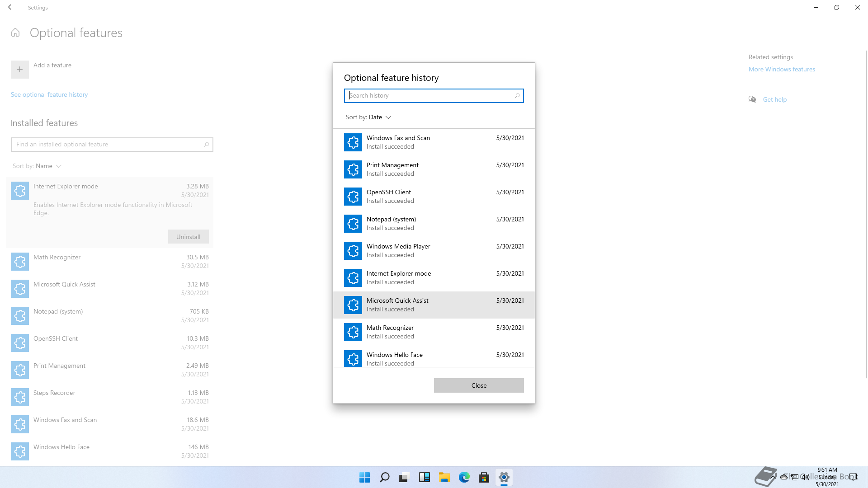Open Microsoft Store from the taskbar
868x488 pixels.
(x=484, y=477)
